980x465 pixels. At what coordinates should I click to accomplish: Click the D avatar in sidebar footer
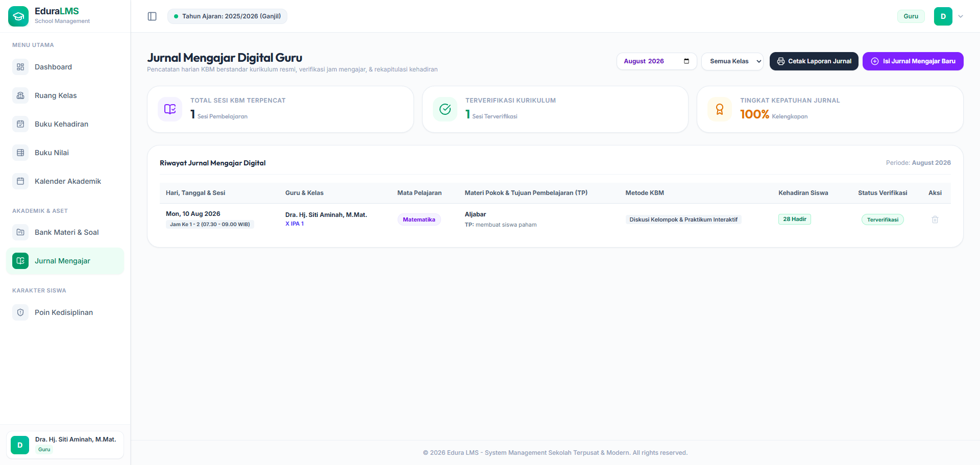[x=20, y=445]
